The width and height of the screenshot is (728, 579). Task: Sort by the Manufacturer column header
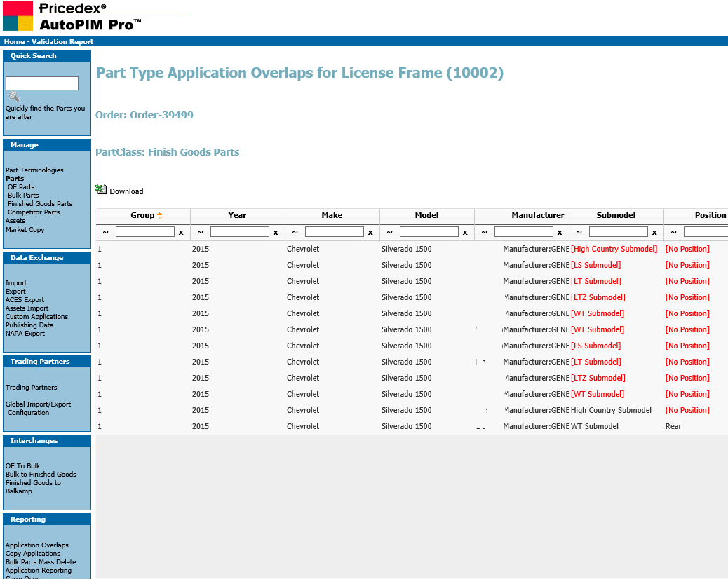tap(538, 215)
